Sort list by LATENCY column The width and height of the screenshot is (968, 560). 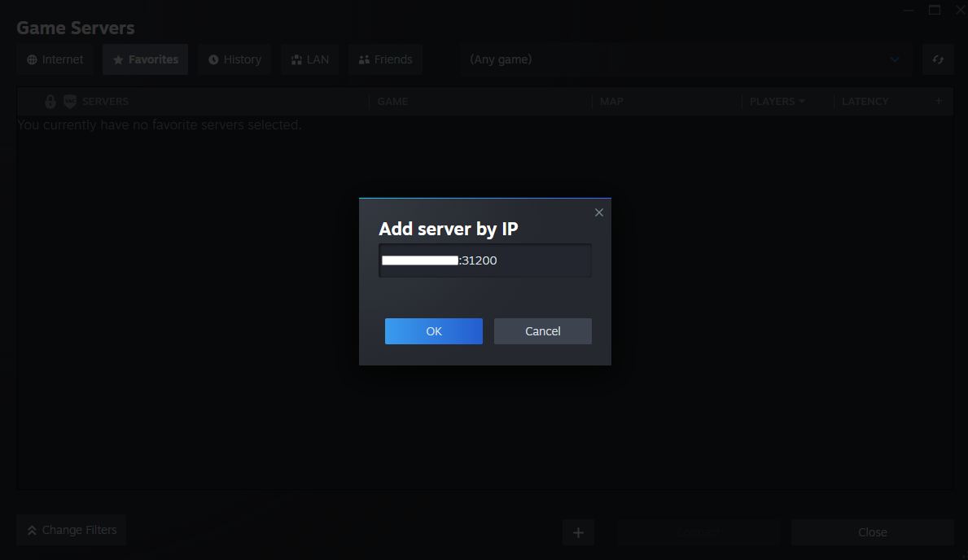coord(865,101)
